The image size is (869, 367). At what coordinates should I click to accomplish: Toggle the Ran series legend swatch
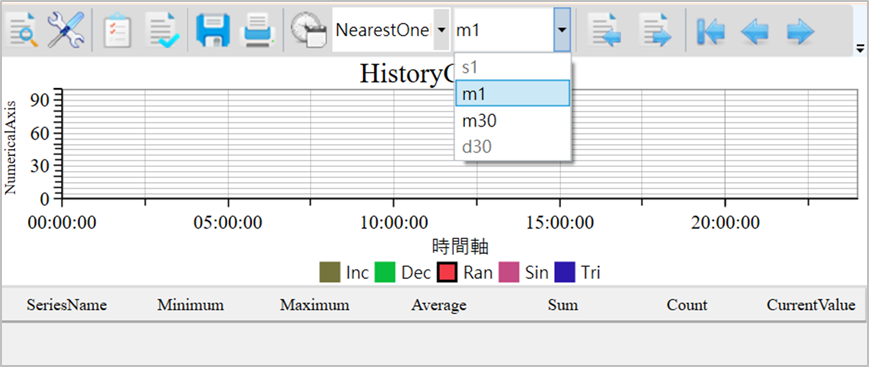tap(447, 272)
